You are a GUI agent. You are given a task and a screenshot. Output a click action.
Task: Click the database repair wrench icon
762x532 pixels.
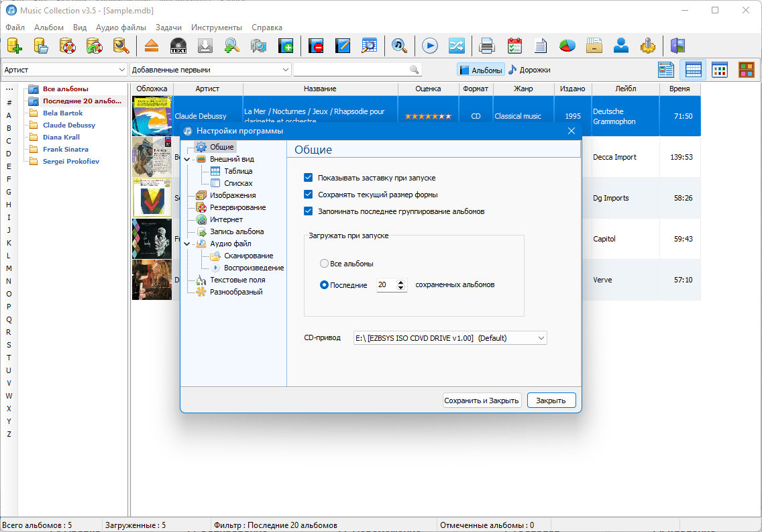(x=121, y=46)
